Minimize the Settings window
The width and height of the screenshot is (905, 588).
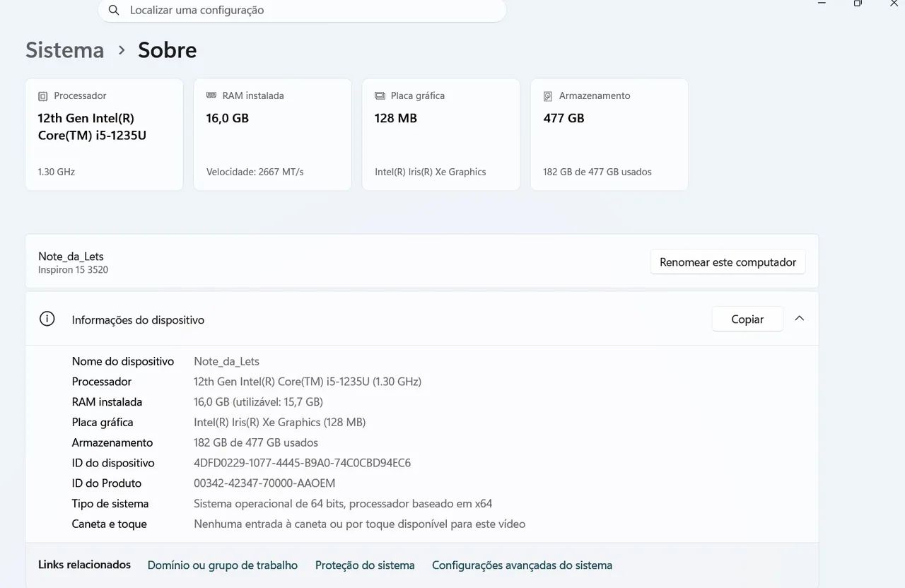(822, 4)
